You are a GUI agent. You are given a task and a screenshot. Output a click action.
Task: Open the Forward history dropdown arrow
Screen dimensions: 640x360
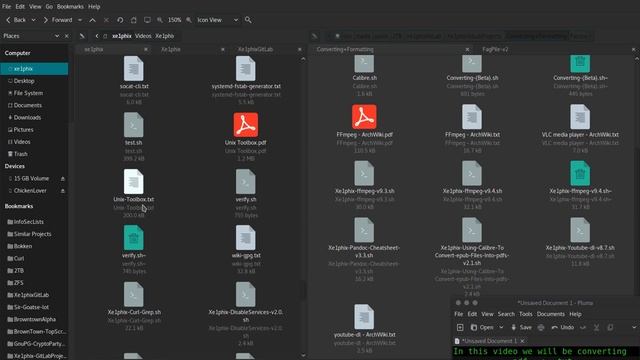[80, 20]
